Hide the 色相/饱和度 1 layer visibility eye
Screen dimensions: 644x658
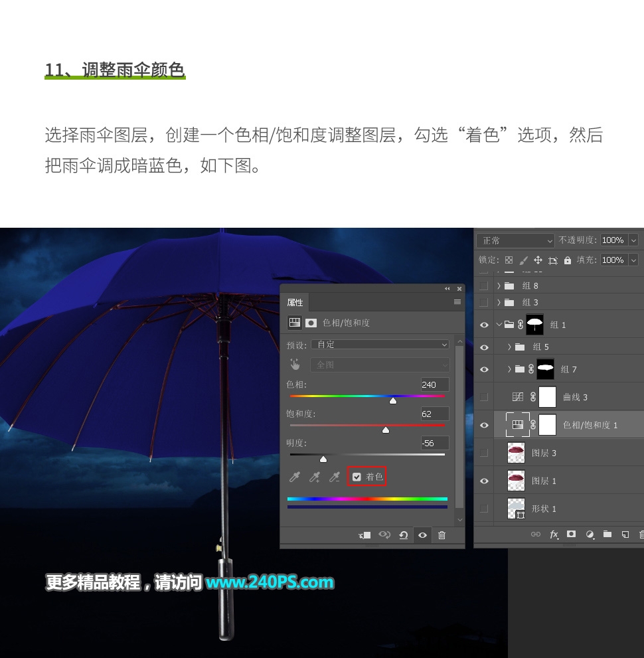(x=484, y=424)
